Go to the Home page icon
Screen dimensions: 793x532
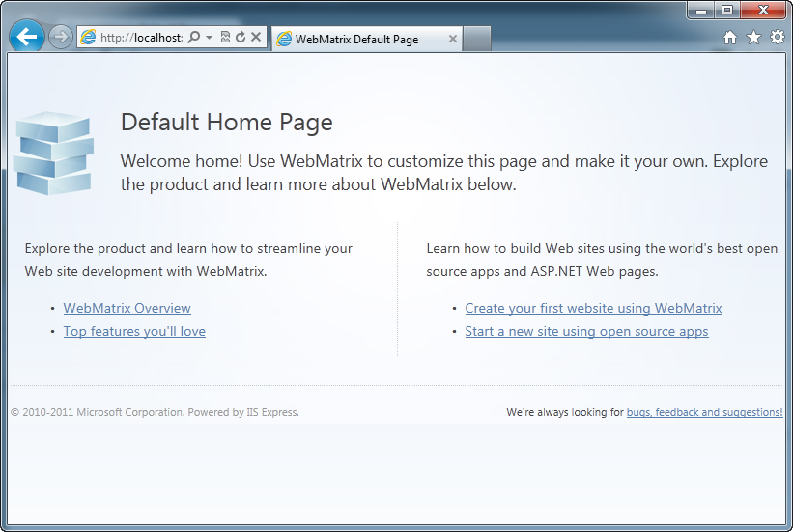(730, 37)
